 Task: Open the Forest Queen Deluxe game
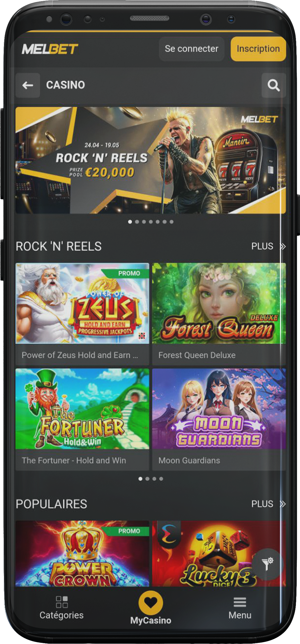(x=219, y=314)
